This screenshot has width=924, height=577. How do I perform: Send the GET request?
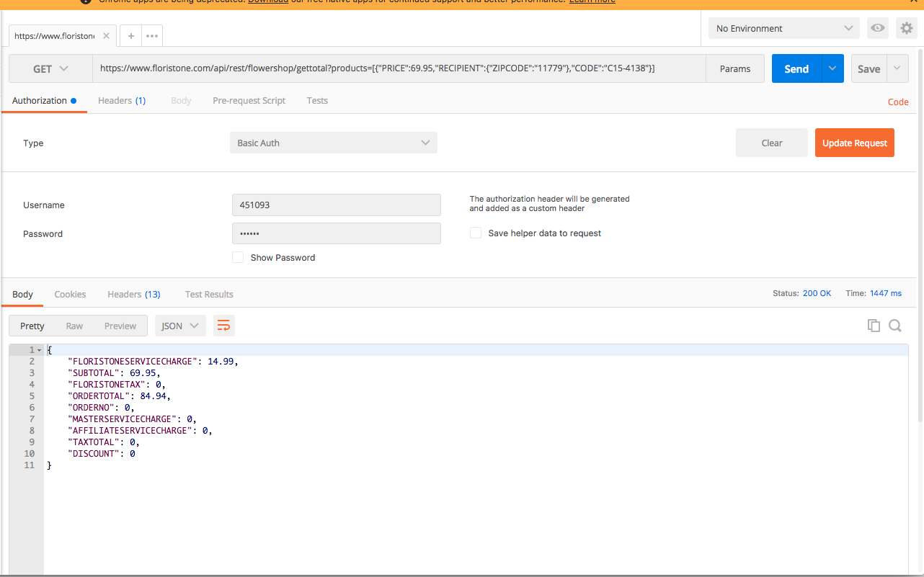coord(796,68)
